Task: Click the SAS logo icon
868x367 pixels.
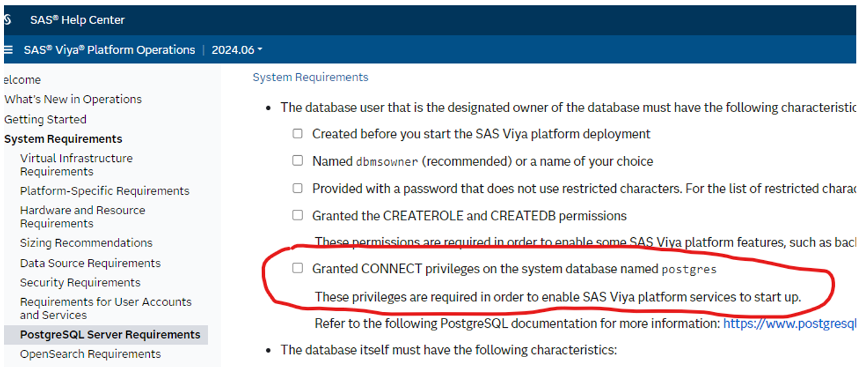Action: pos(8,20)
